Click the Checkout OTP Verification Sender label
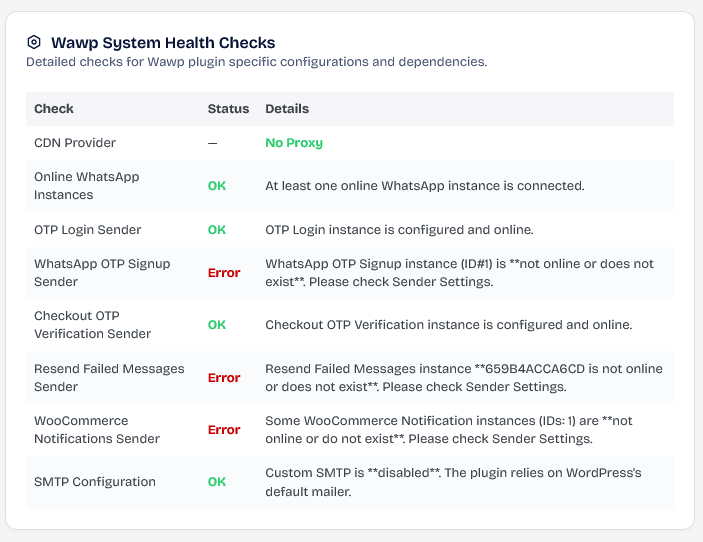 click(92, 325)
